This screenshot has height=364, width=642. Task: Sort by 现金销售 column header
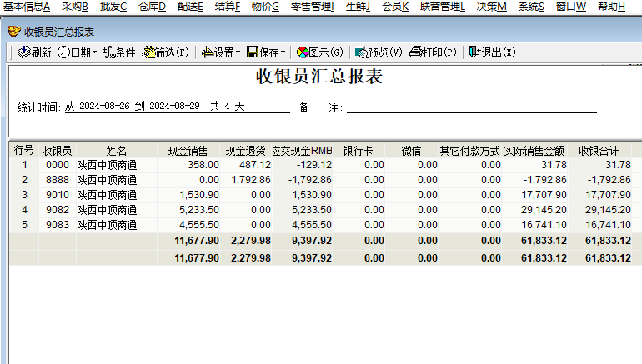[188, 151]
